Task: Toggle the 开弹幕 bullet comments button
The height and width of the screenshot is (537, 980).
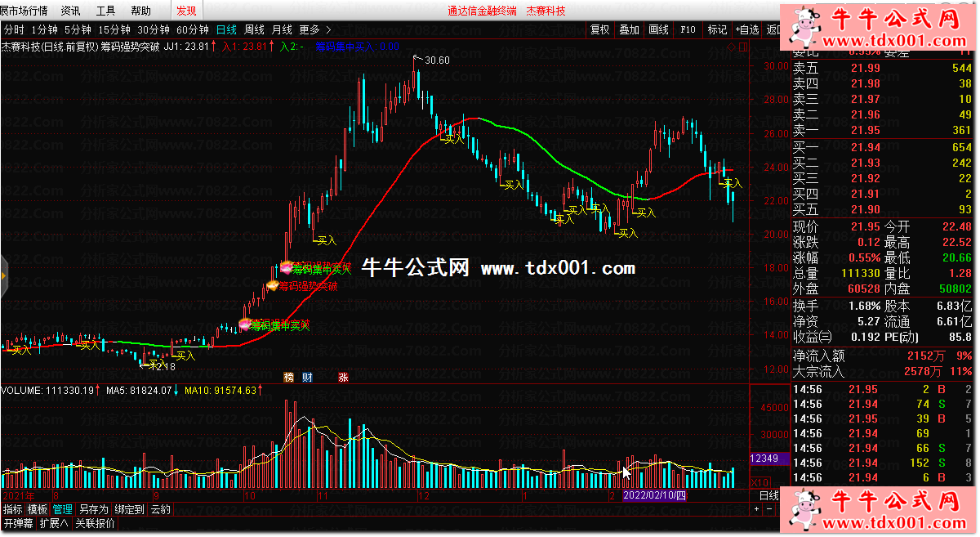Action: tap(18, 523)
